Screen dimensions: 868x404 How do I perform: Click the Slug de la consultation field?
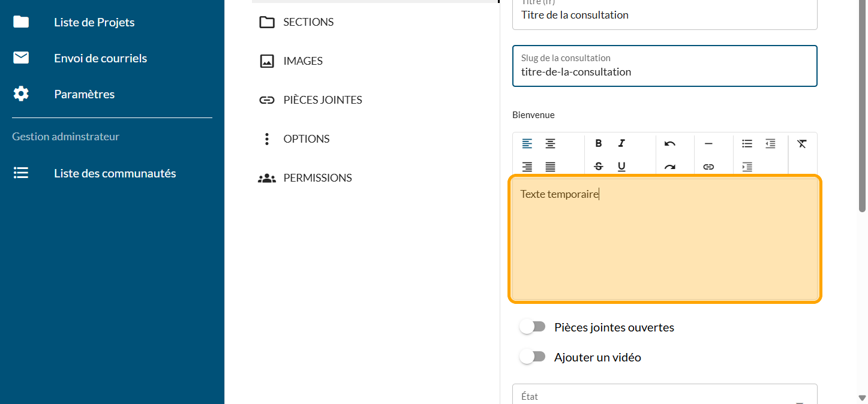point(665,72)
